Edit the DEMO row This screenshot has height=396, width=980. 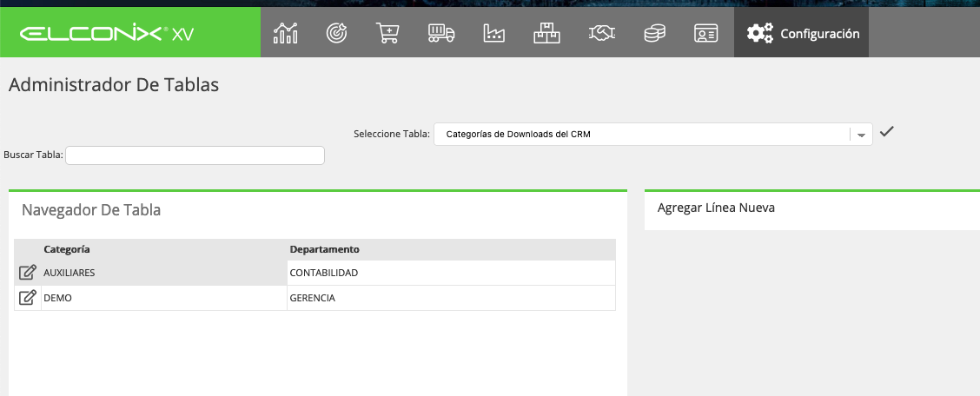point(28,297)
